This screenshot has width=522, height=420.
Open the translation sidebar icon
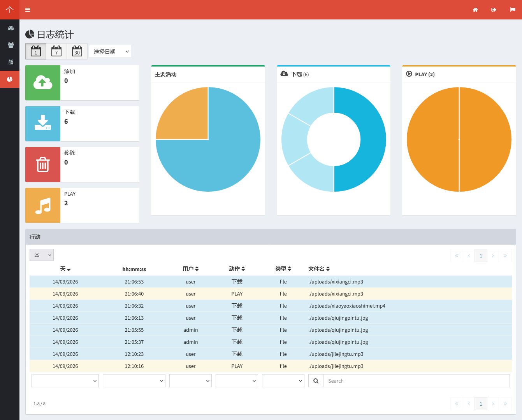click(11, 62)
